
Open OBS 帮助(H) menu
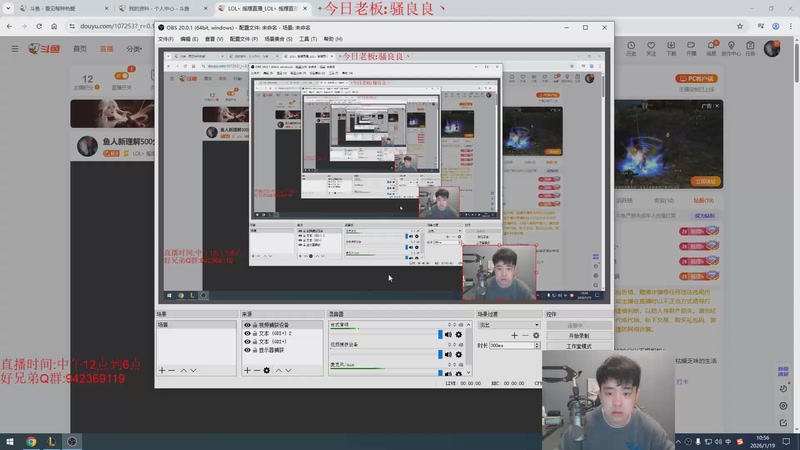333,39
